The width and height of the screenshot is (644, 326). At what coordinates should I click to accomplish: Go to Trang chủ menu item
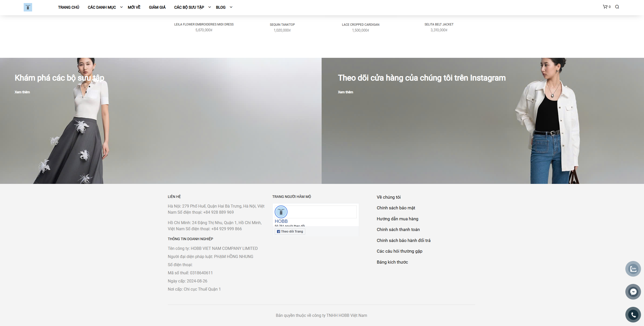point(69,7)
